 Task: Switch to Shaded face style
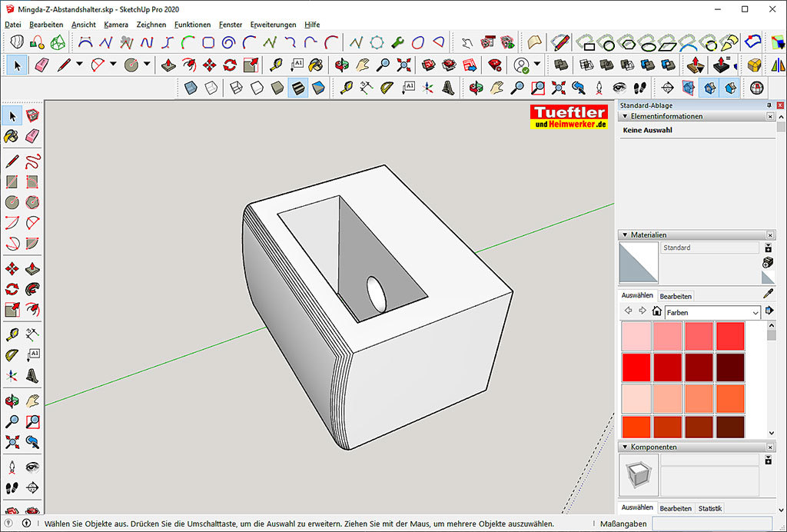(277, 88)
